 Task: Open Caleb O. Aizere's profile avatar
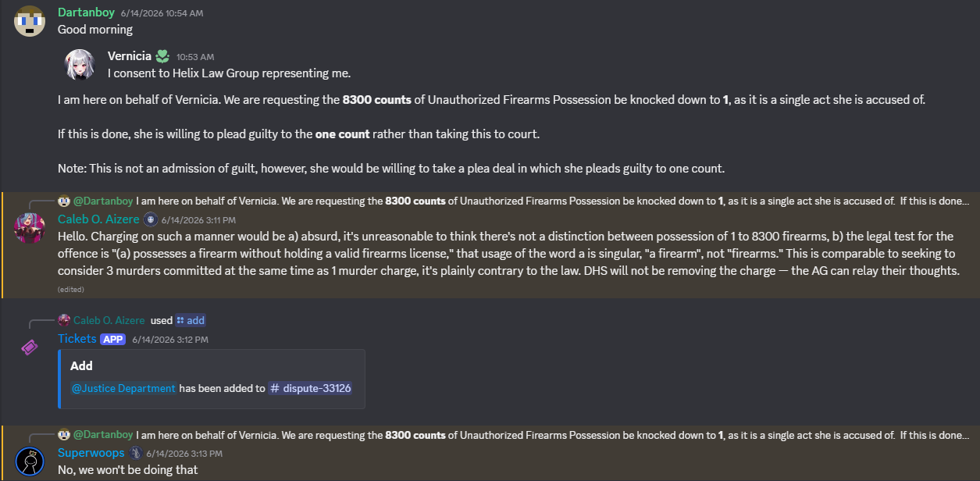[29, 227]
